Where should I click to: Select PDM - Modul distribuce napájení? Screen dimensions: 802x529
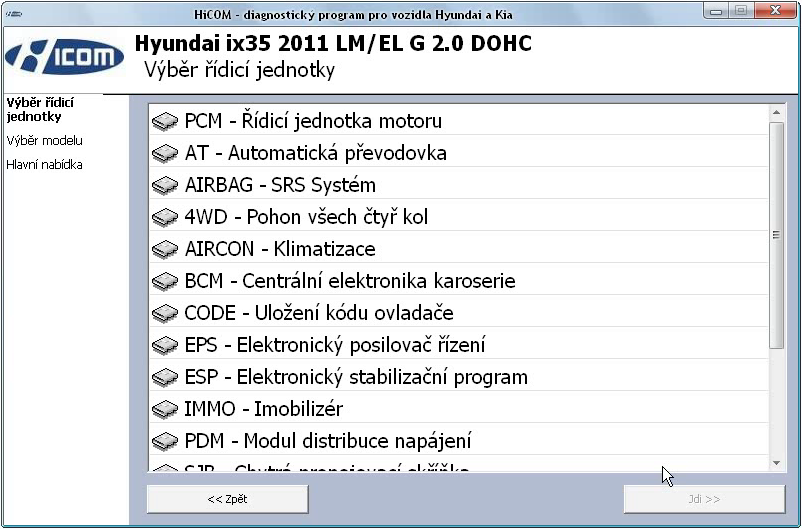click(459, 440)
